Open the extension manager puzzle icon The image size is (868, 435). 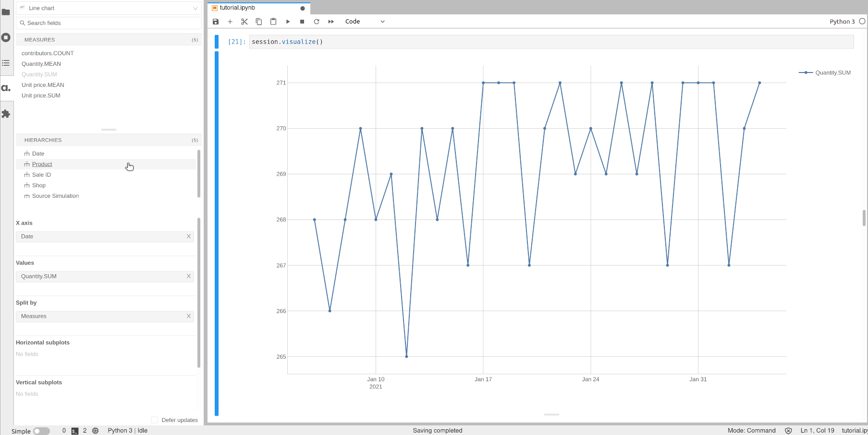pyautogui.click(x=6, y=114)
